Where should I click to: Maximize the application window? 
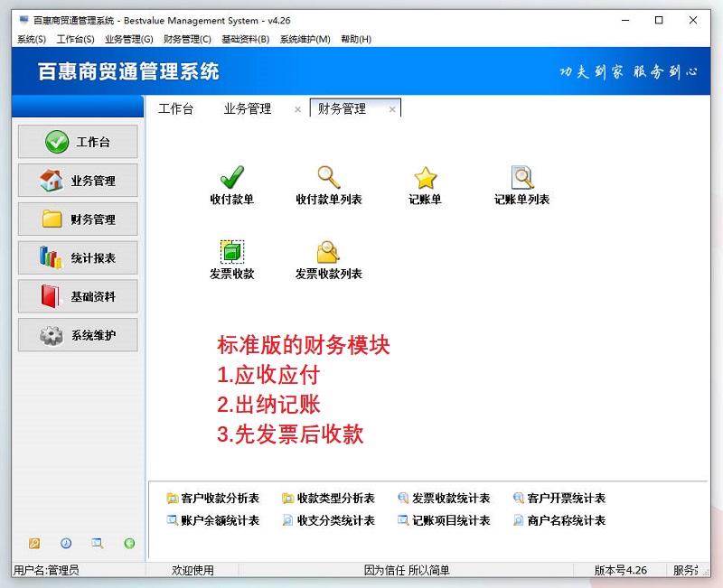(659, 20)
